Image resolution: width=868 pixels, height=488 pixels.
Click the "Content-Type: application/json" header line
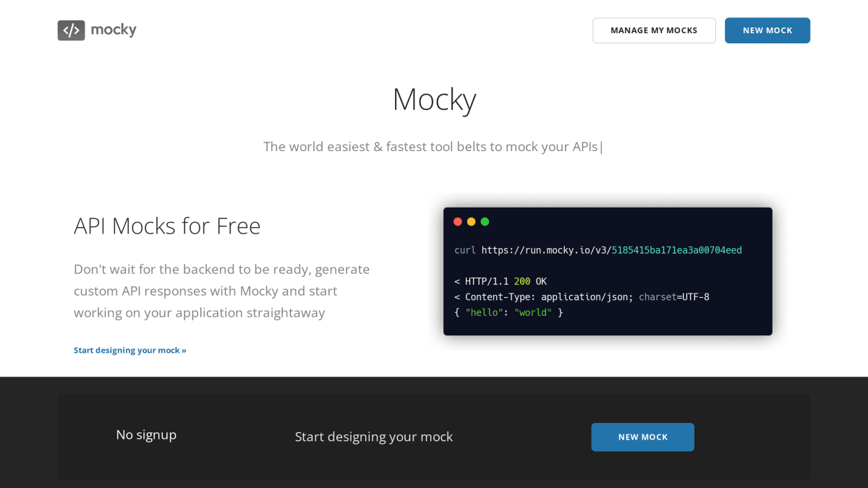(582, 297)
